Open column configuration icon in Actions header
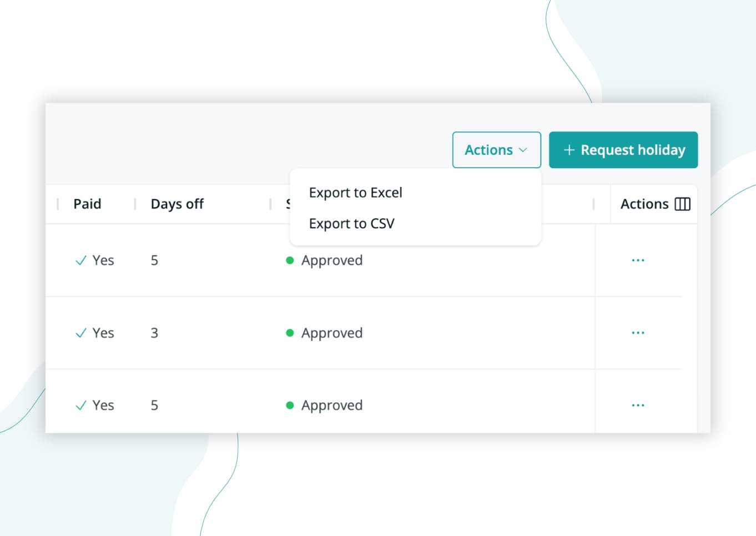Viewport: 756px width, 536px height. point(682,204)
